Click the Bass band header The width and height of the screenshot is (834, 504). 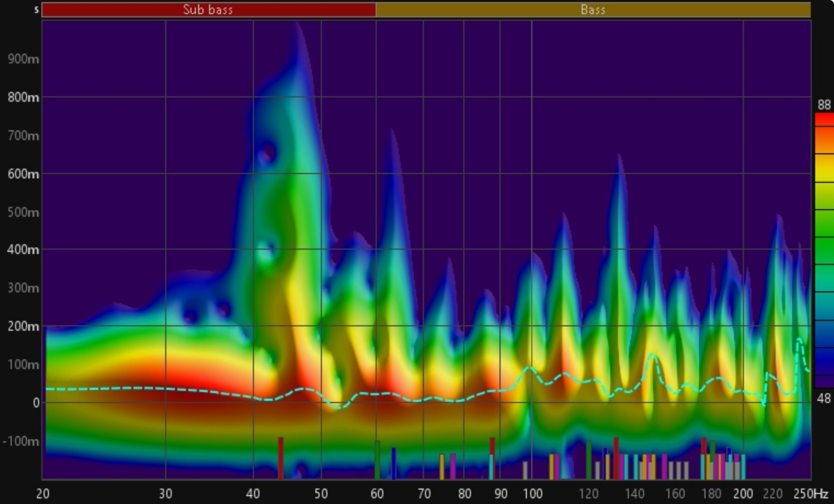click(593, 9)
